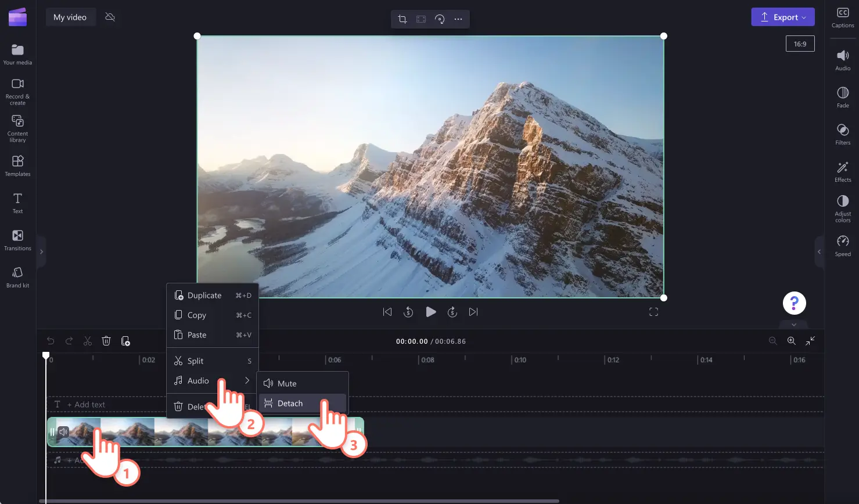Open Speed panel
This screenshot has height=504, width=859.
pyautogui.click(x=843, y=246)
